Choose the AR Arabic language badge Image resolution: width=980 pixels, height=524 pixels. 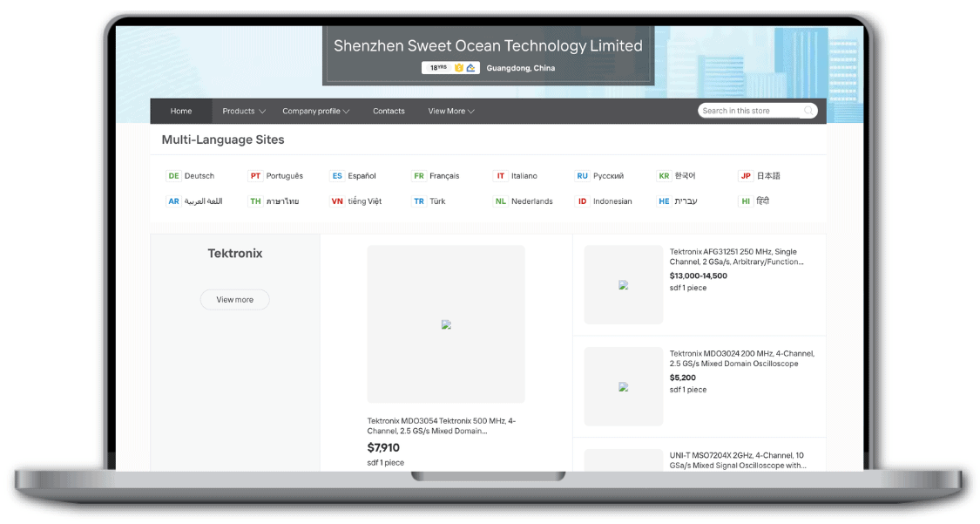tap(173, 201)
